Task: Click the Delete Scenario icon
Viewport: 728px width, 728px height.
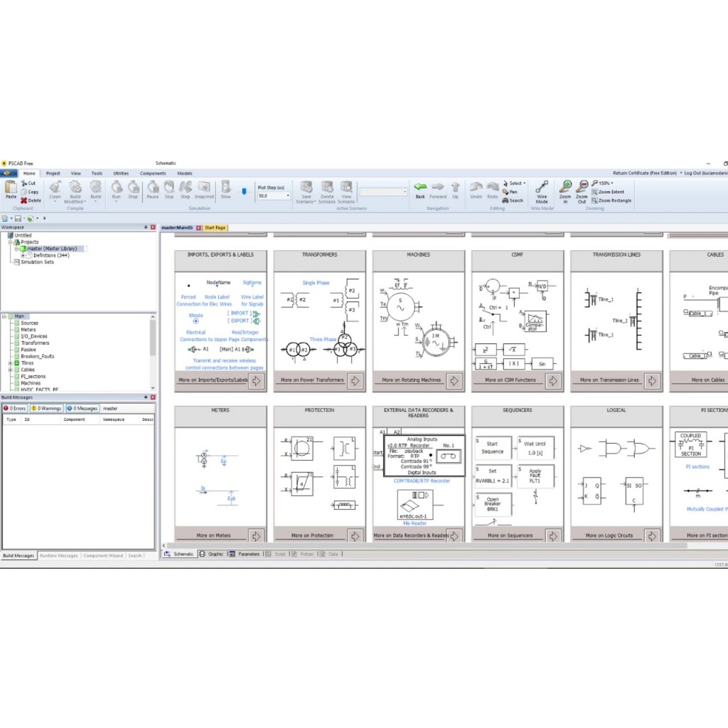Action: tap(327, 187)
